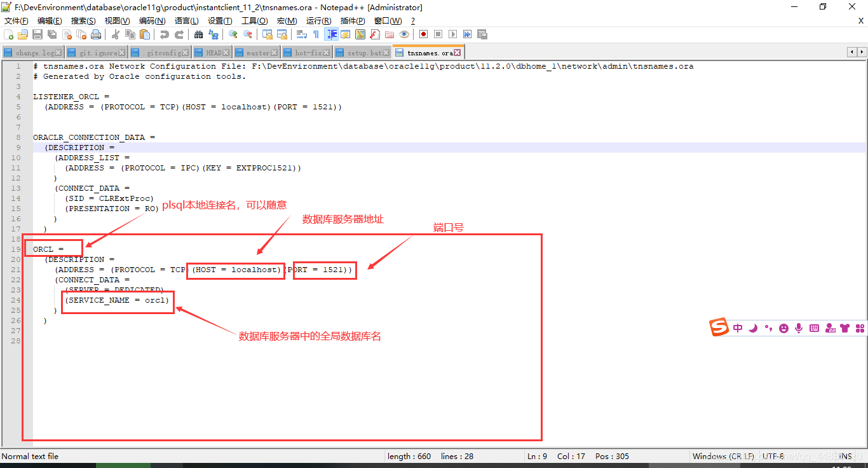Click the Paste clipboard toolbar icon
Image resolution: width=868 pixels, height=468 pixels.
[x=145, y=34]
